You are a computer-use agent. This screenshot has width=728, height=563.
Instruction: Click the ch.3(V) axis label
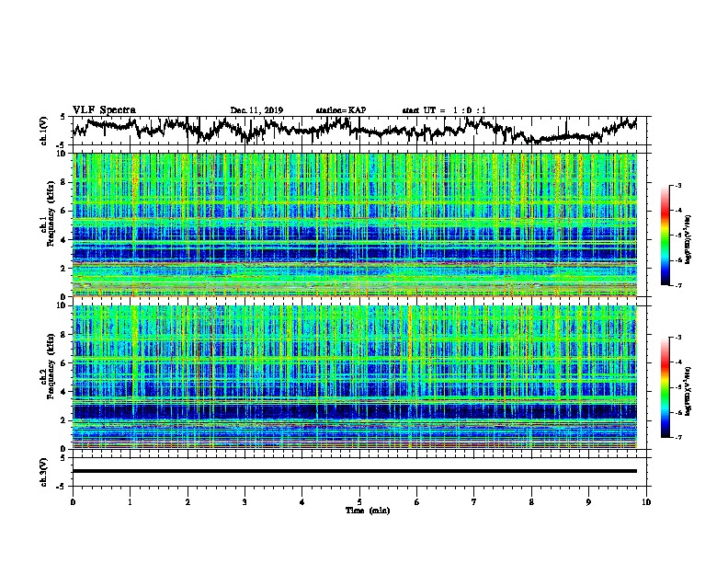pos(43,472)
